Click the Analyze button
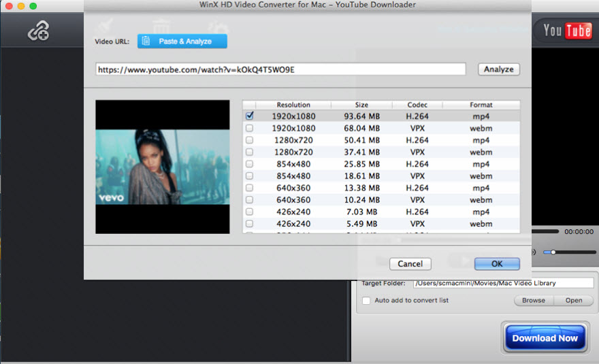 point(498,69)
